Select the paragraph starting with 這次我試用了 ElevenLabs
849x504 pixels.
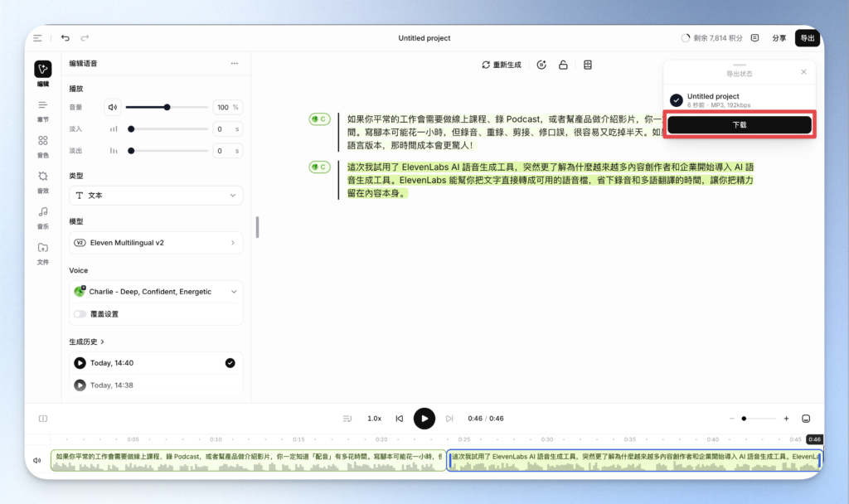click(551, 180)
